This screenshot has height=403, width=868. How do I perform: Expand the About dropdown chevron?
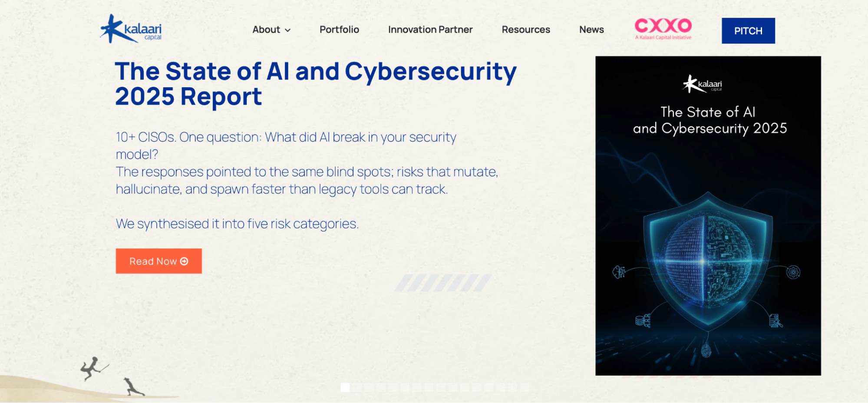[x=287, y=30]
